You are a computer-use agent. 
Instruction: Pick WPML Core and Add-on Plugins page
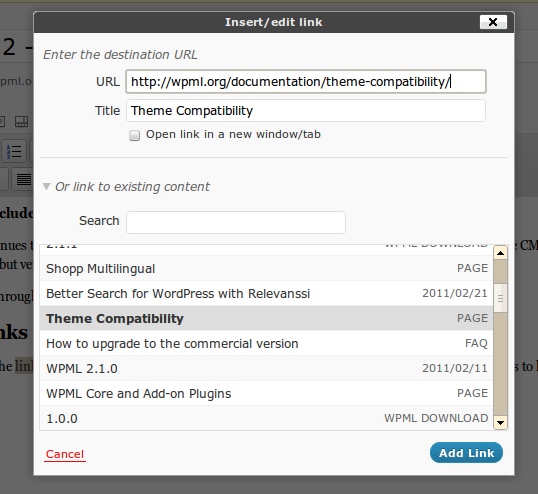tap(266, 393)
